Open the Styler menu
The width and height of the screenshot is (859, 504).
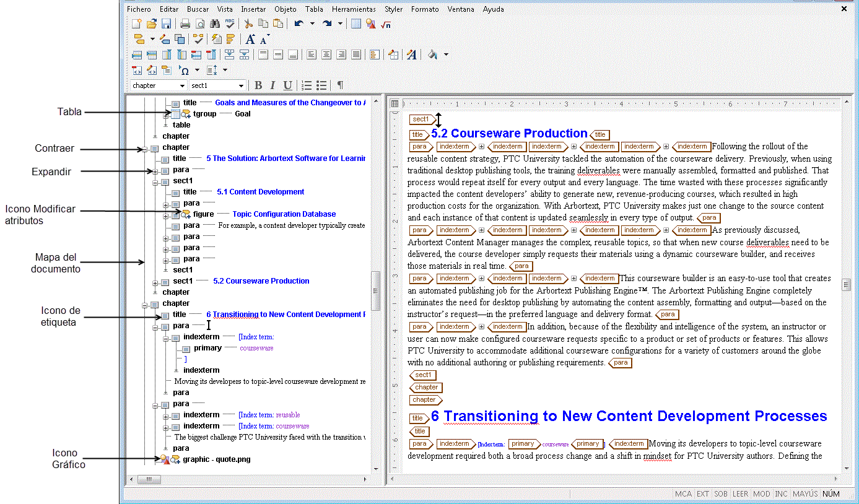(x=393, y=9)
